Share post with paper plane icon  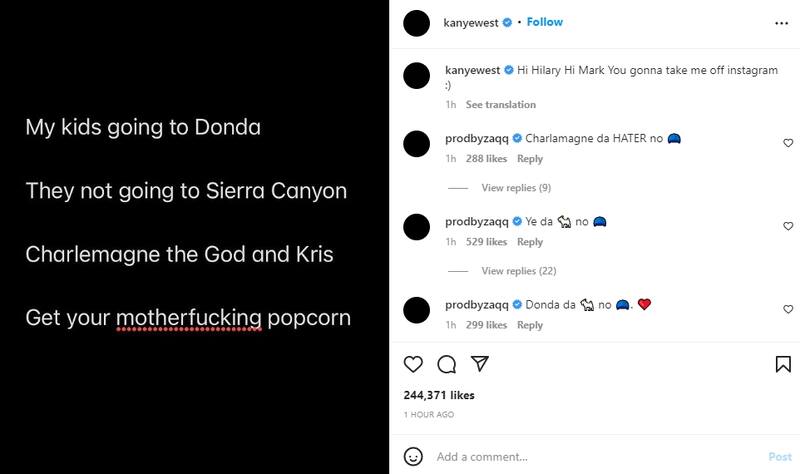tap(479, 364)
